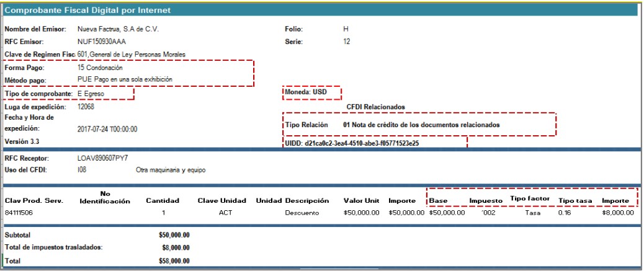Click the Moneda: USD field
The width and height of the screenshot is (644, 271).
[x=311, y=93]
